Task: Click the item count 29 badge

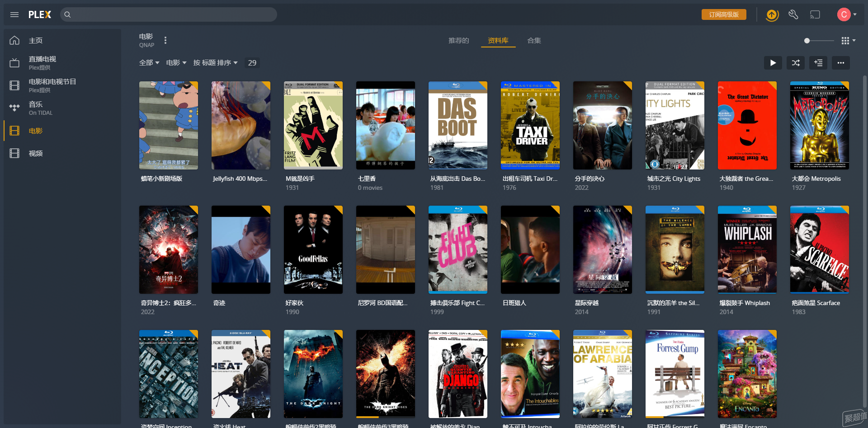Action: [252, 63]
